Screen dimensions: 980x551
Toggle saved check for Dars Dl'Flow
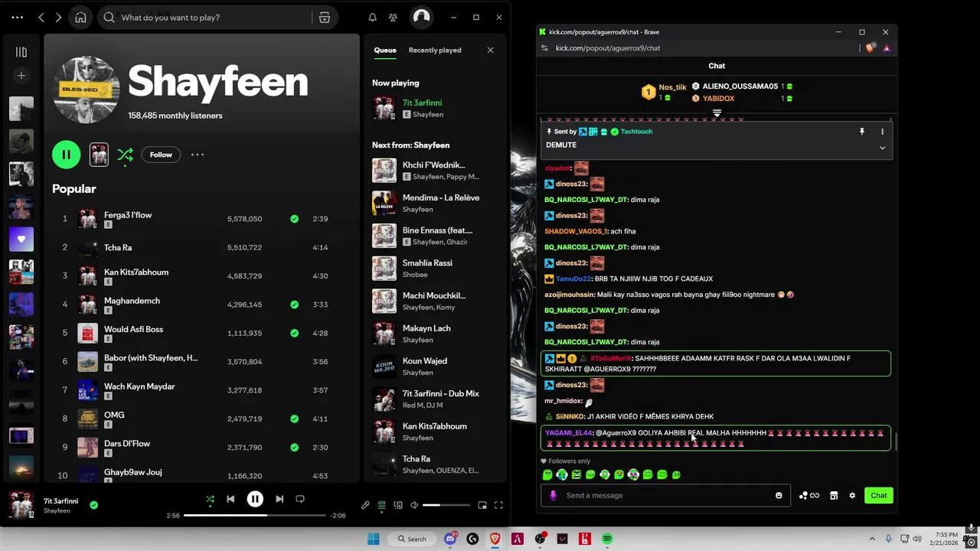click(294, 448)
